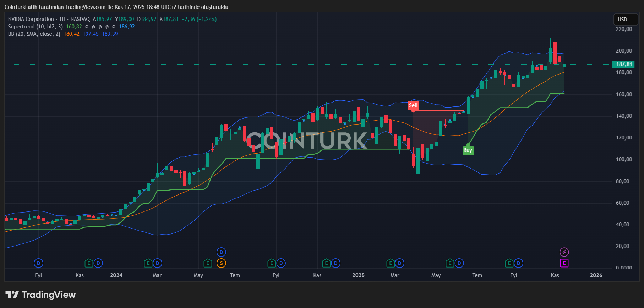Click the NVIDIA Corporation symbol title

coord(31,19)
